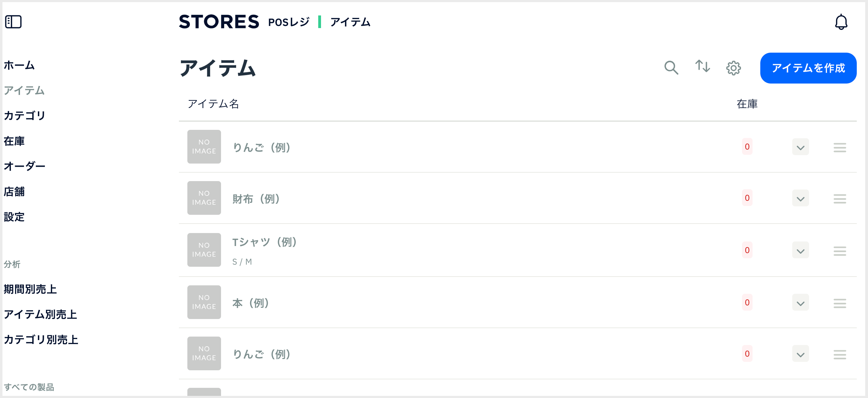The height and width of the screenshot is (398, 868).
Task: Click the NO IMAGE thumbnail of 本（例）
Action: pyautogui.click(x=204, y=302)
